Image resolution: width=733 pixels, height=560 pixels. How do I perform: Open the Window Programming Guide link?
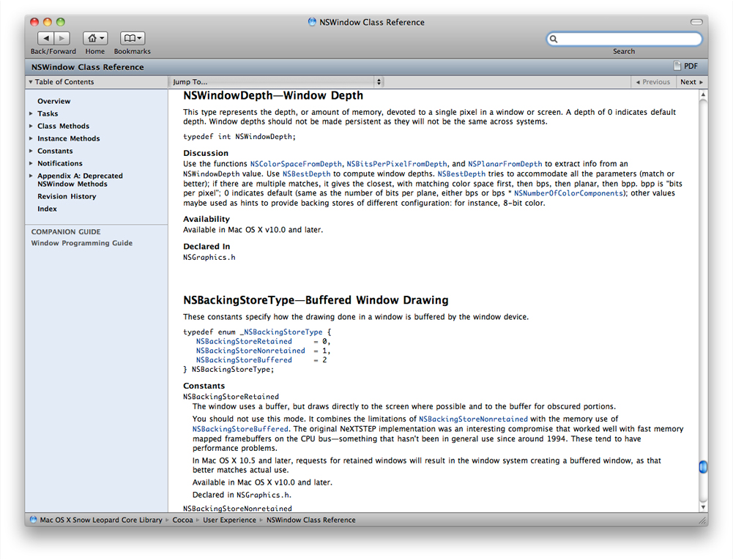coord(82,243)
